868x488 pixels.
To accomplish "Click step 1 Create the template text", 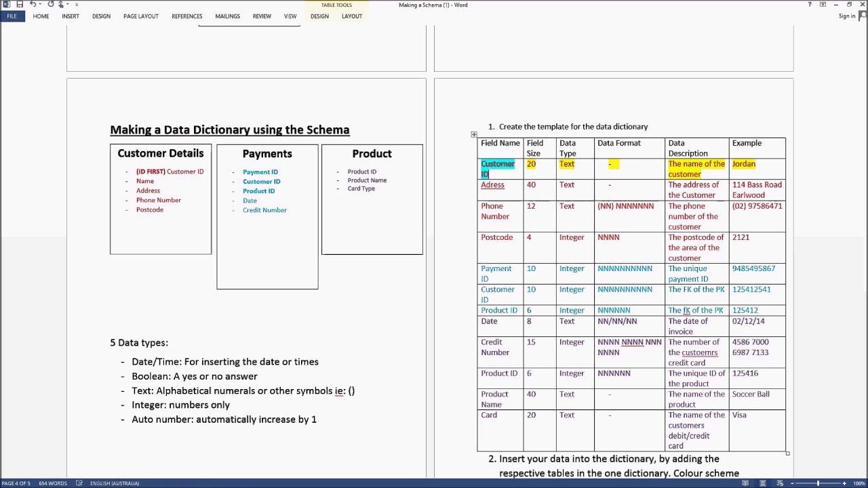I will pos(573,127).
